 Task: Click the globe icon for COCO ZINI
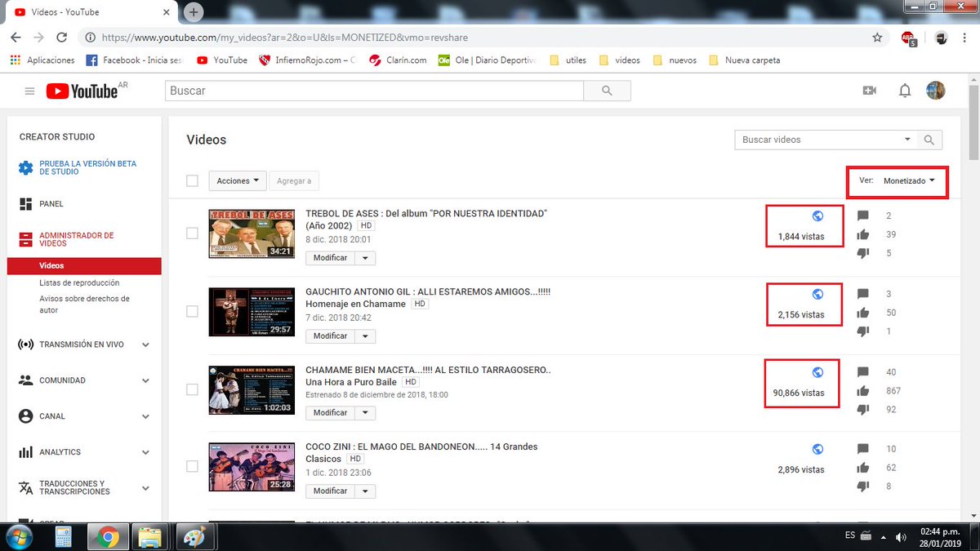pos(817,449)
